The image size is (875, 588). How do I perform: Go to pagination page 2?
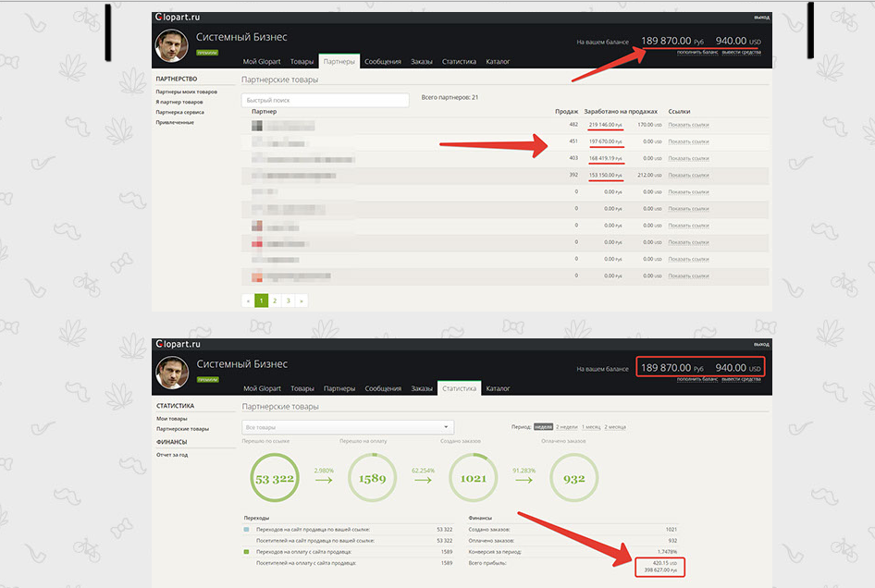click(x=275, y=300)
